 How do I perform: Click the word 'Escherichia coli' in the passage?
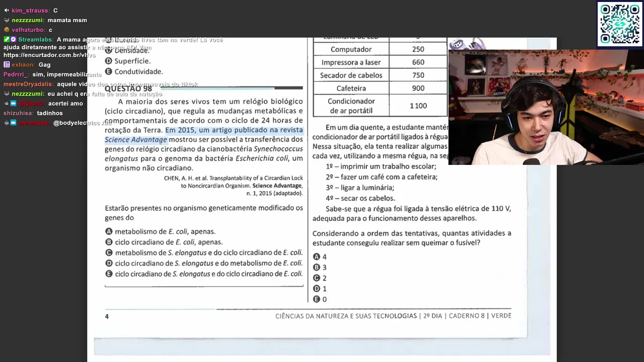(x=262, y=158)
